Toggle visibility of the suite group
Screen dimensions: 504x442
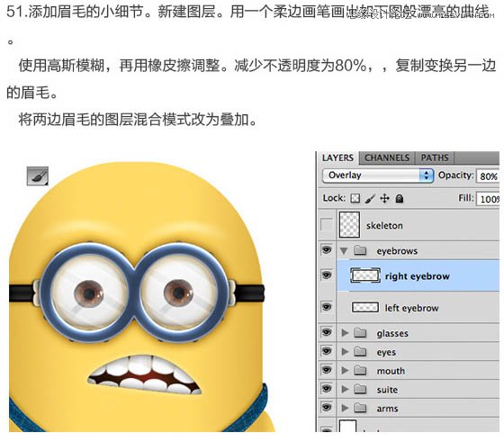[x=327, y=389]
